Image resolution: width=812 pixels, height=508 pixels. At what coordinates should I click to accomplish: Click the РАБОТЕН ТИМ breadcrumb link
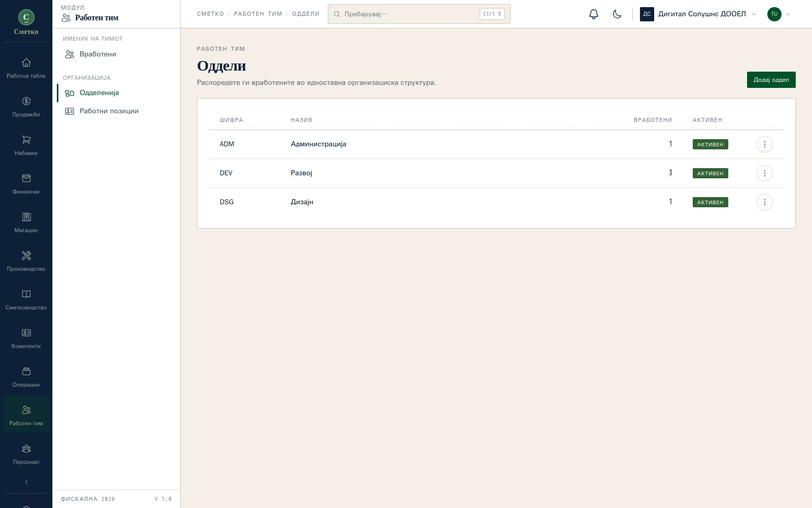258,14
